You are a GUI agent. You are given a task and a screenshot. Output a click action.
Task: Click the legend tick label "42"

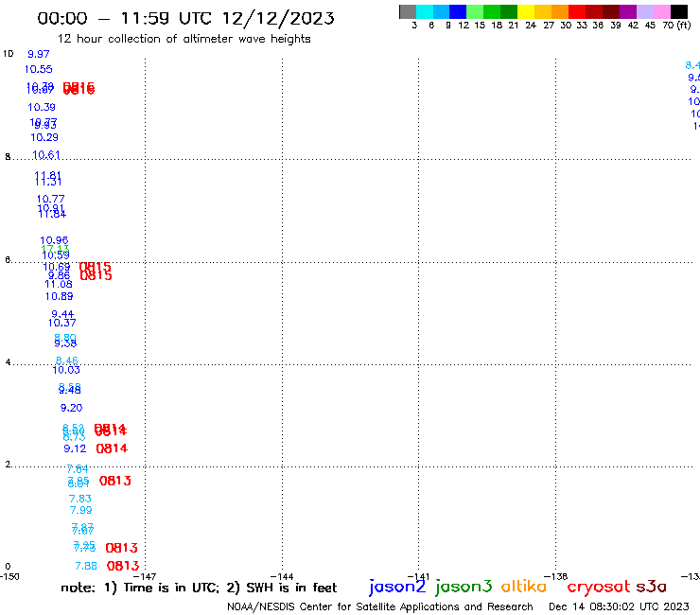pos(633,26)
